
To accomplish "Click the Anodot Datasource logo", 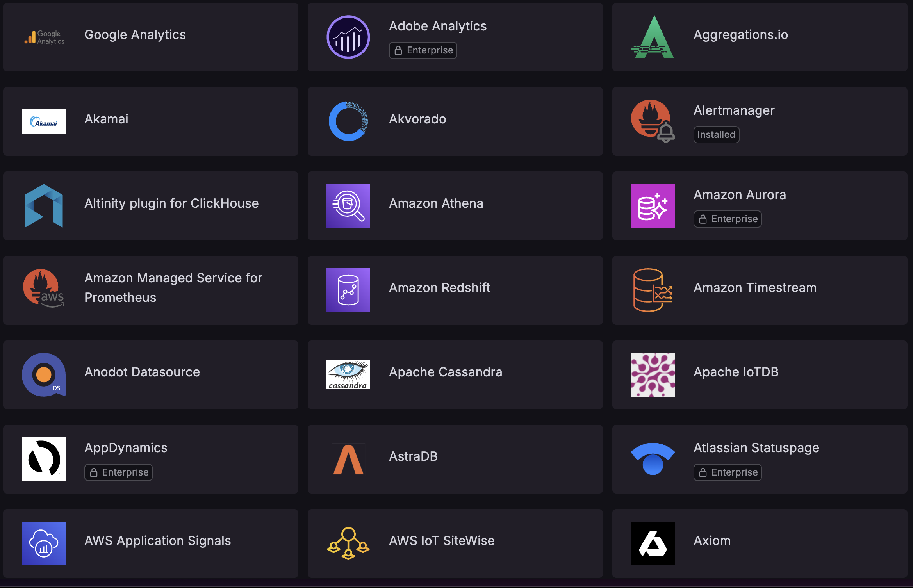I will coord(44,375).
